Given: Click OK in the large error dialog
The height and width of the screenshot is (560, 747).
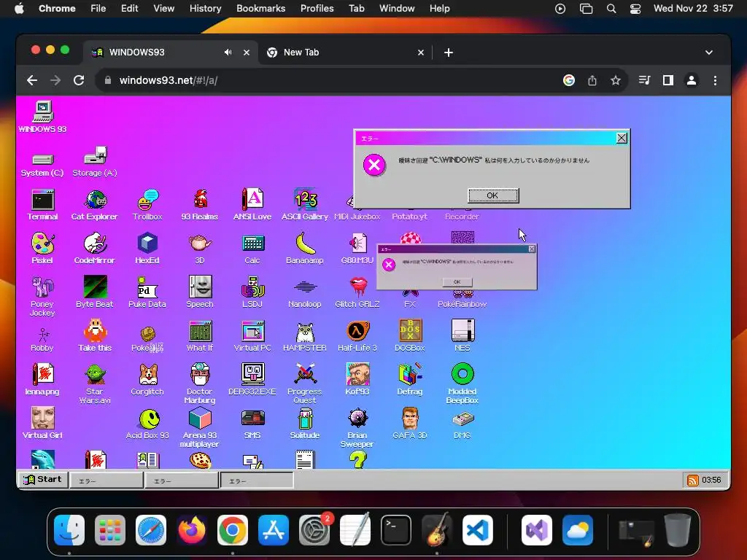Looking at the screenshot, I should [492, 195].
